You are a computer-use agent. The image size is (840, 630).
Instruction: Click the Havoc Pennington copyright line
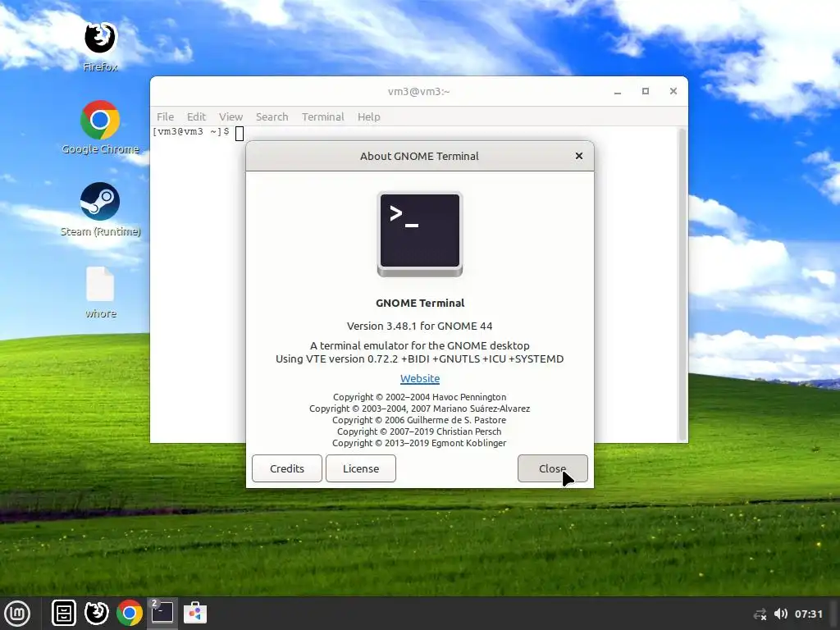[419, 397]
